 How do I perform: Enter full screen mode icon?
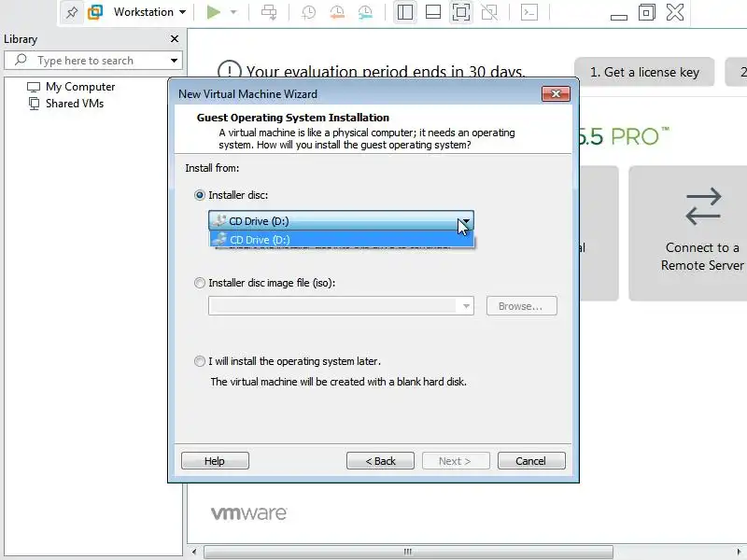(x=461, y=12)
